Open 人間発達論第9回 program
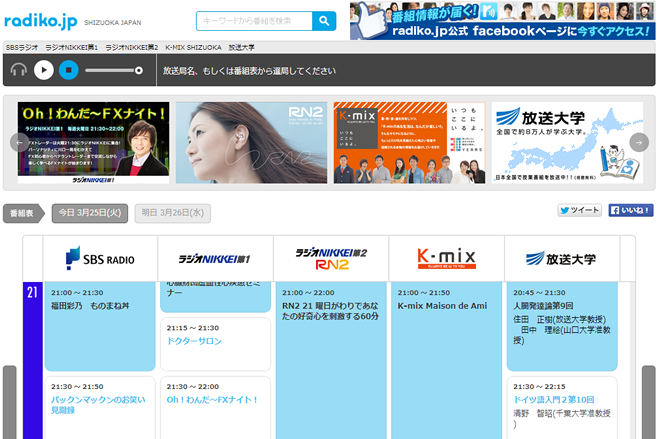 point(562,326)
